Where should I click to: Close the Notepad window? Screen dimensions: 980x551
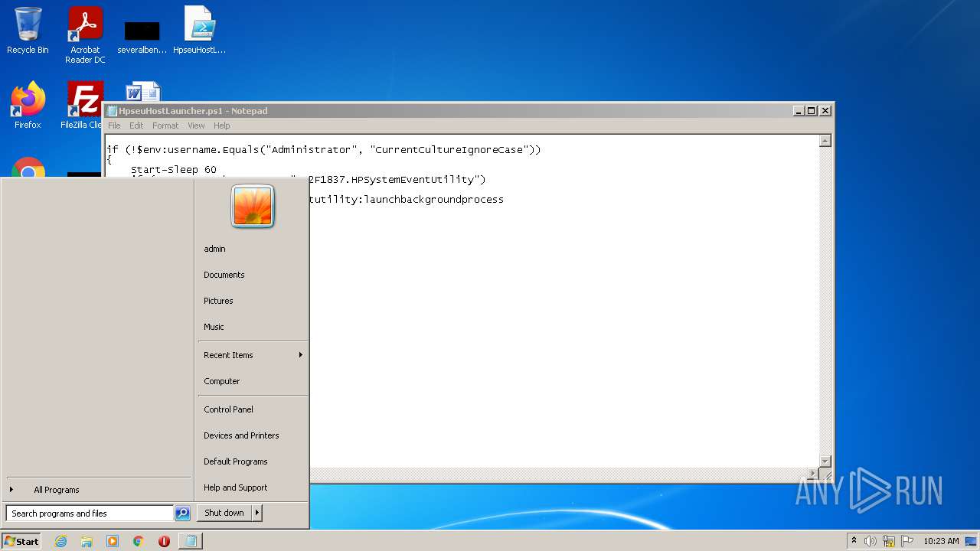click(x=825, y=111)
